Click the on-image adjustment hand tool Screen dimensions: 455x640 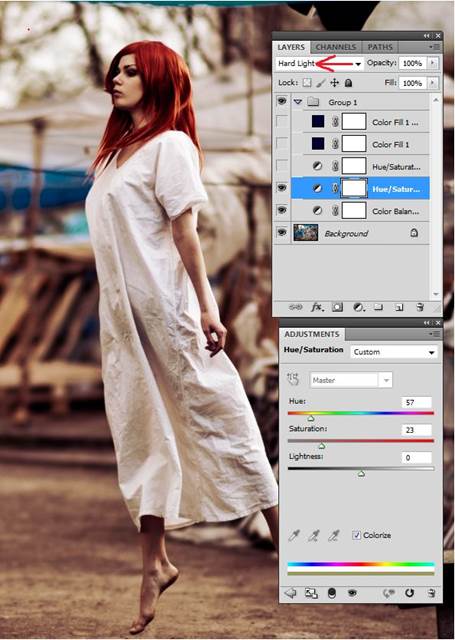pyautogui.click(x=293, y=380)
